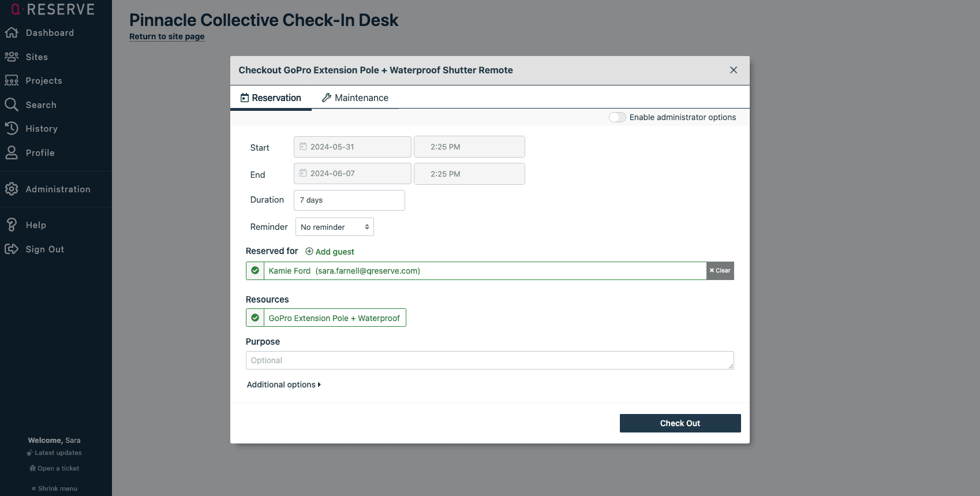Open Sites via the people icon
The width and height of the screenshot is (980, 496).
(12, 57)
